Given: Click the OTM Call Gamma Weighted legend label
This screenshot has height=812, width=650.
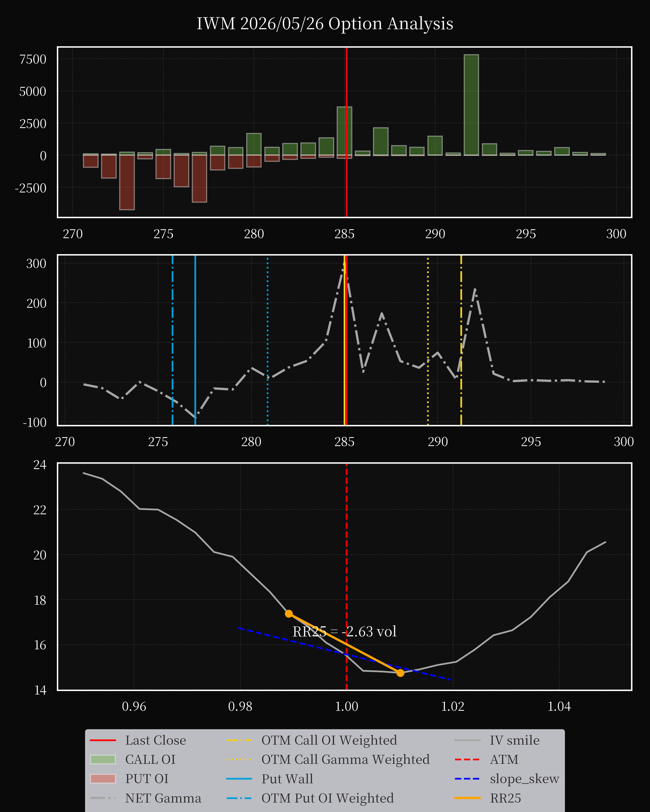Looking at the screenshot, I should click(x=346, y=760).
